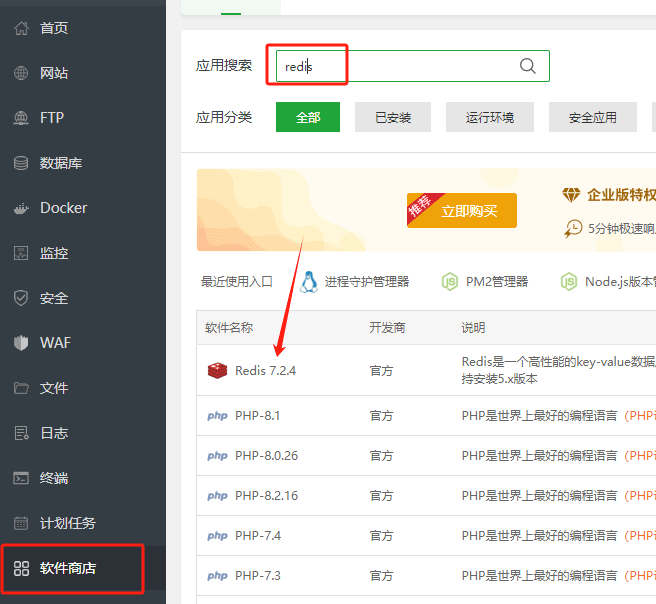Click the 进程守护管理器 penguin icon
The height and width of the screenshot is (604, 656).
coord(309,282)
